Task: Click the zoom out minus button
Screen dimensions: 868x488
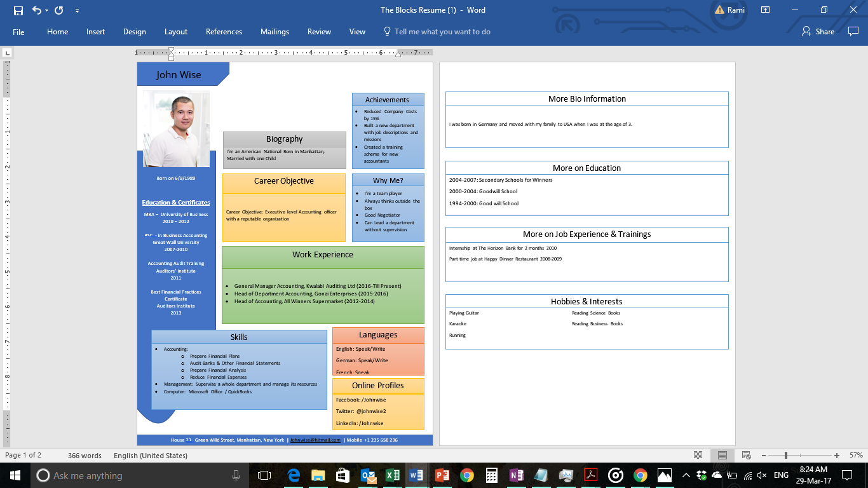Action: tap(763, 456)
